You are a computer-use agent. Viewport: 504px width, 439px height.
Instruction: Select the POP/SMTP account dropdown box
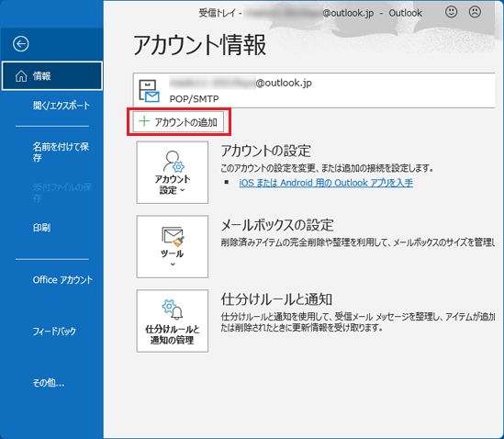click(314, 90)
